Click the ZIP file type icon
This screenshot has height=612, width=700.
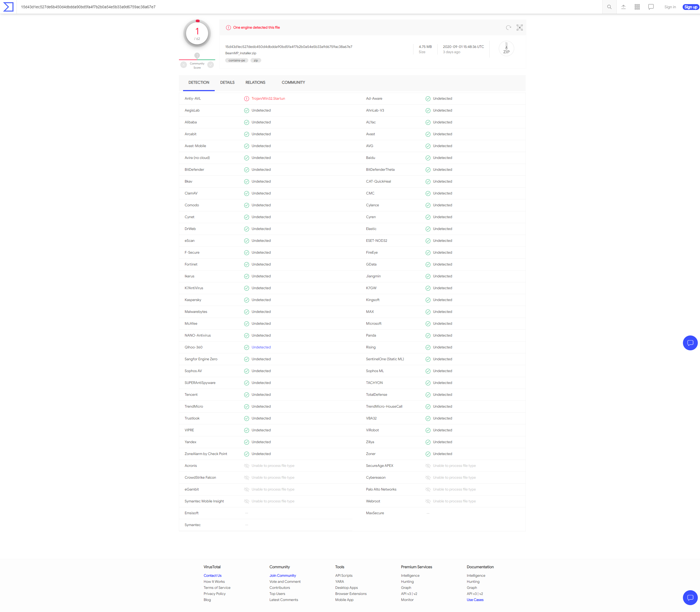tap(506, 48)
